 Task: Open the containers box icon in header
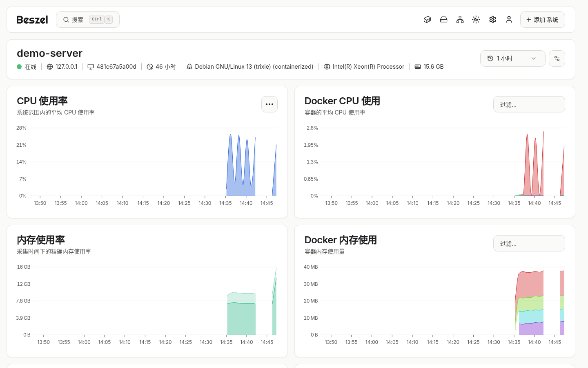click(x=427, y=20)
